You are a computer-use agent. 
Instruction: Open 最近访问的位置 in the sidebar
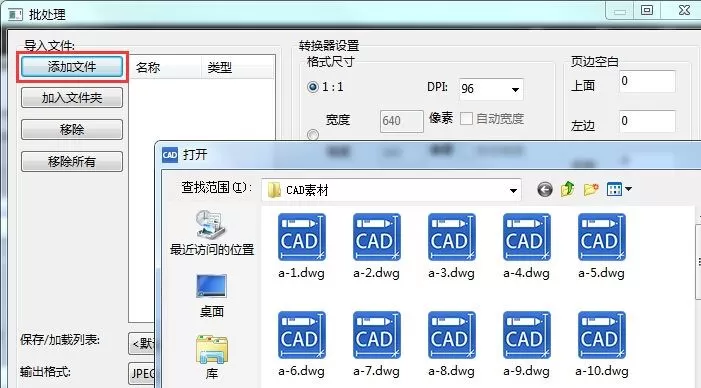pyautogui.click(x=211, y=232)
